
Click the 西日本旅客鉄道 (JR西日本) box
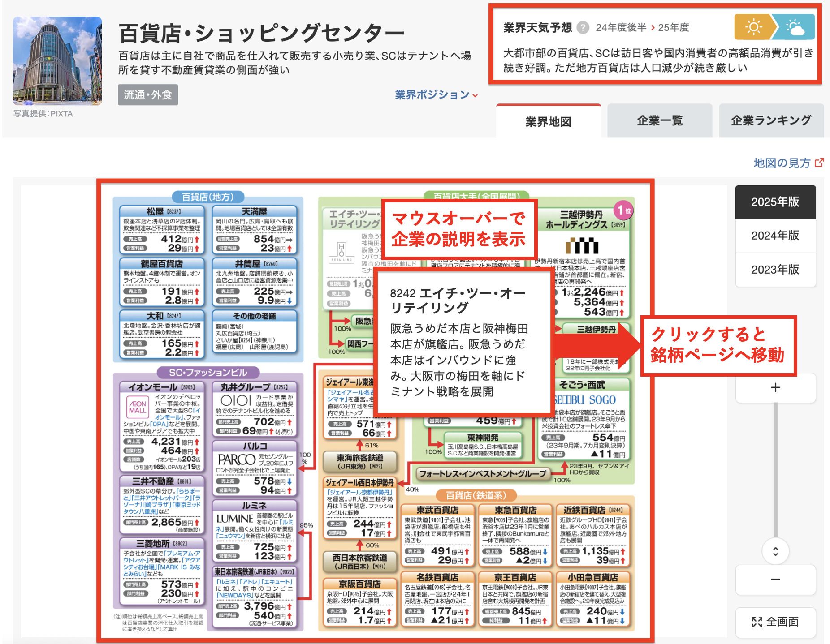[360, 562]
